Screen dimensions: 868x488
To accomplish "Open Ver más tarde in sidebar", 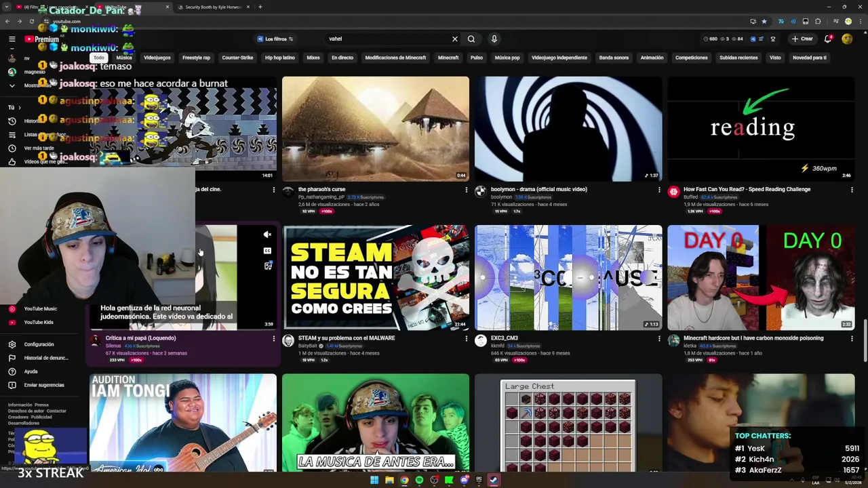I will coord(39,148).
